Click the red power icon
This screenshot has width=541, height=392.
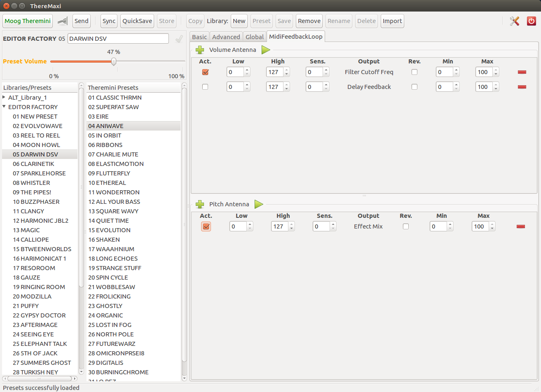532,21
